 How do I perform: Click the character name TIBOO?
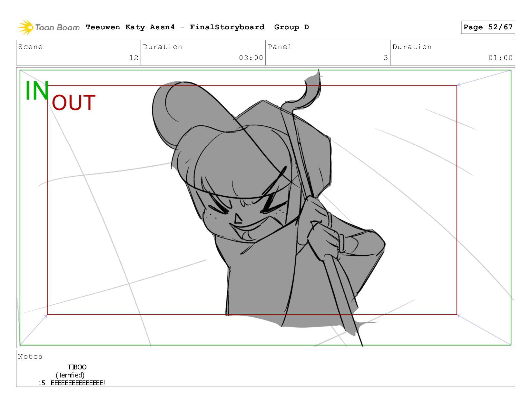click(x=77, y=367)
